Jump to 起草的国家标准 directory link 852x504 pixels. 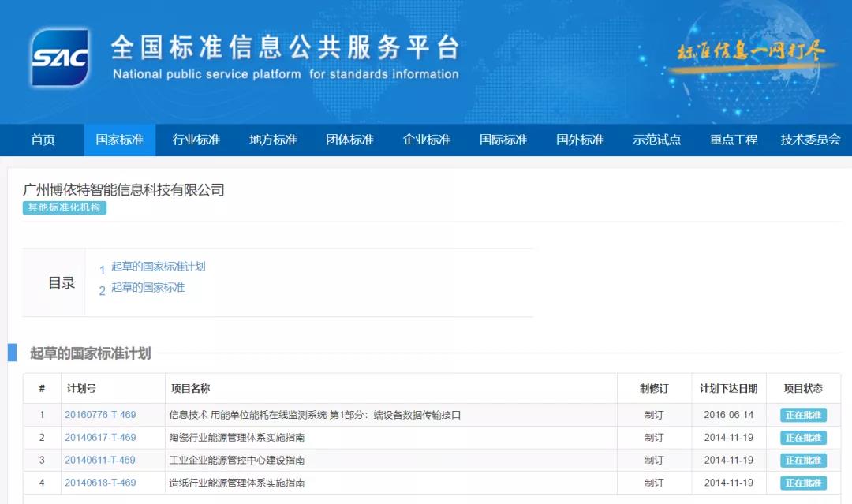148,288
